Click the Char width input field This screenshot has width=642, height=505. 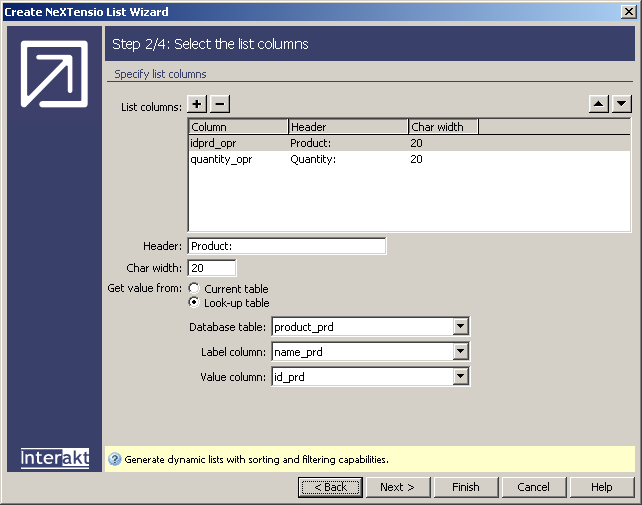pos(212,268)
